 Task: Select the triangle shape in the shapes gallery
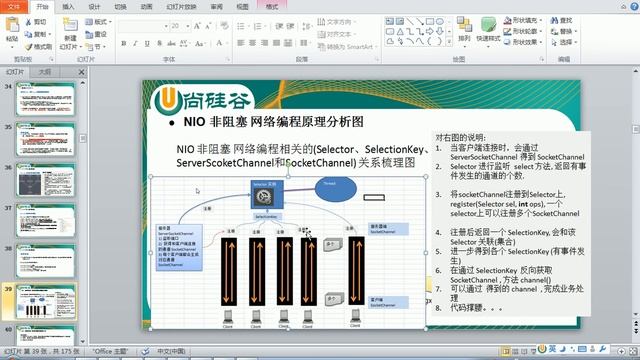400,31
